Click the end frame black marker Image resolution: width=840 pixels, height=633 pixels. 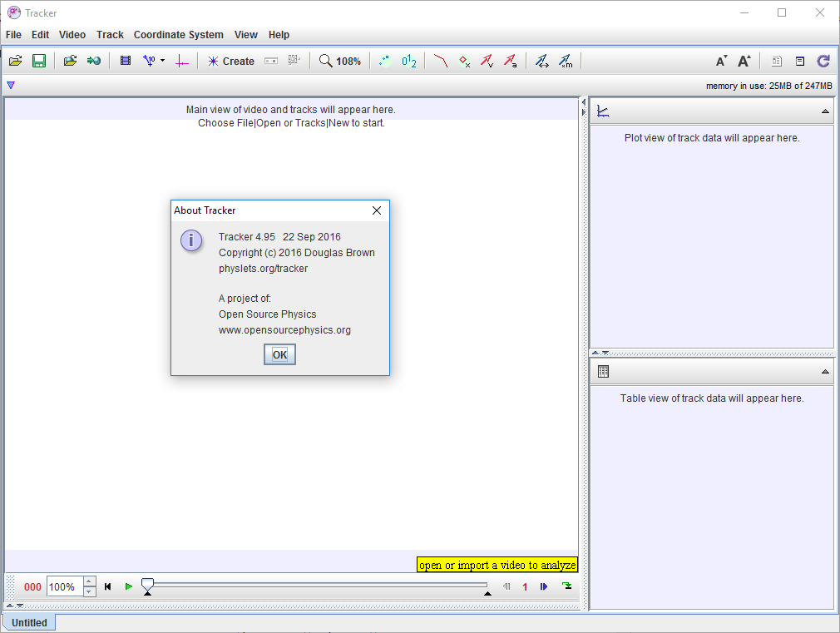487,593
